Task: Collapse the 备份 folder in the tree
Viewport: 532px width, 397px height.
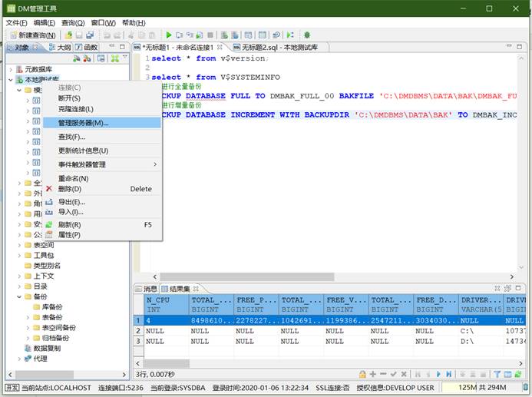Action: 20,296
